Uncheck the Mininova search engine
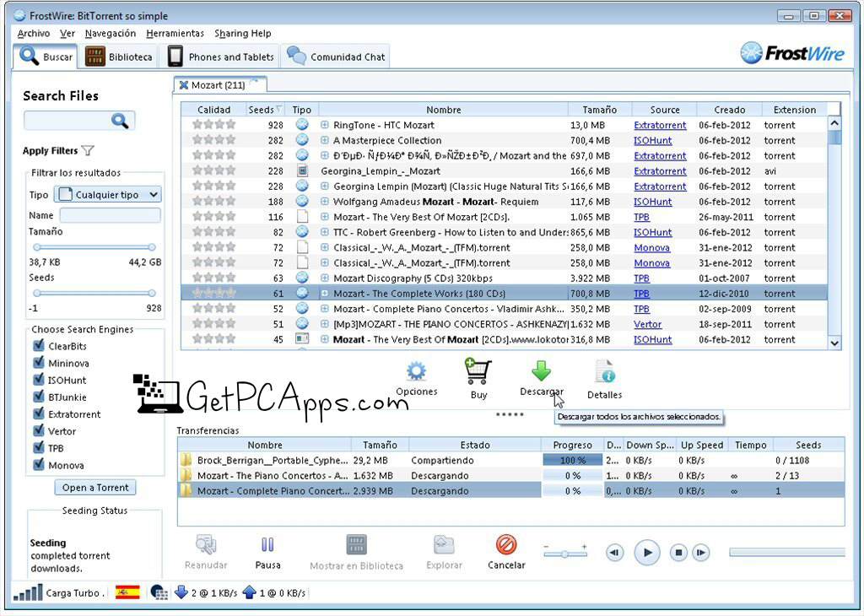Screen dimensions: 864x616 [38, 363]
